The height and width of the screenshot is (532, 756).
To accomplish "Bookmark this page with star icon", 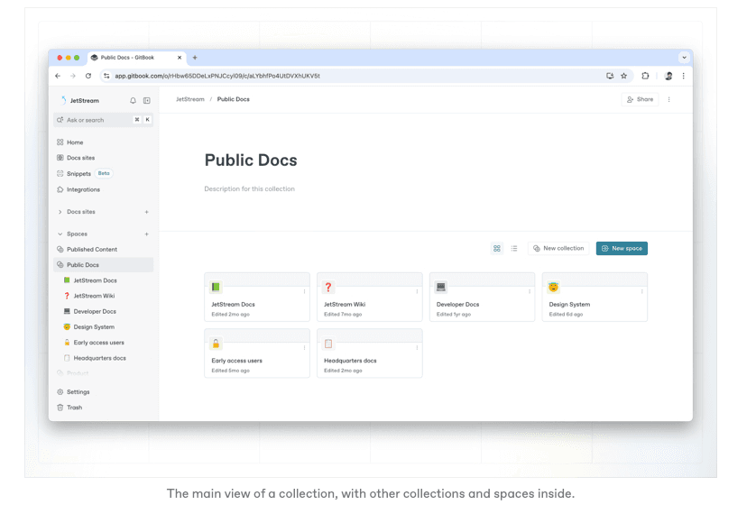I will click(623, 76).
